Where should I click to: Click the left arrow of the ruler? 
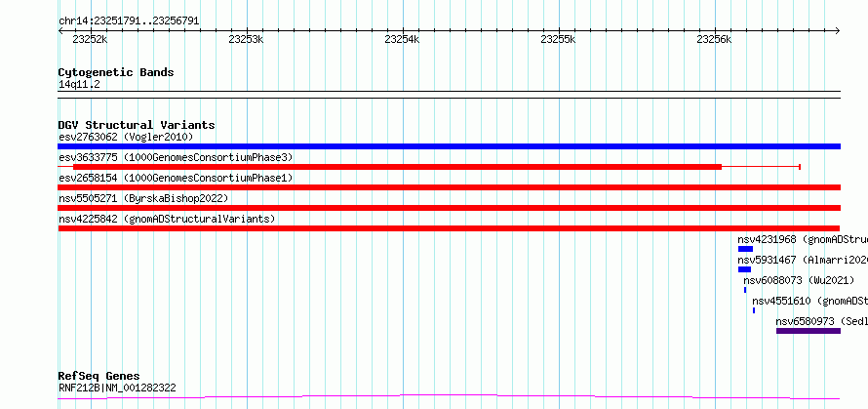coord(60,30)
